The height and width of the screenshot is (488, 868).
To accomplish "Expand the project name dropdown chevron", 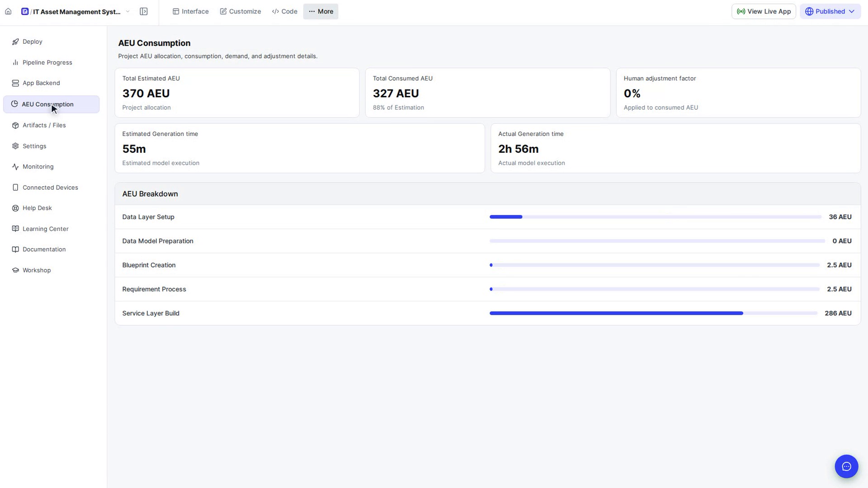I will 128,11.
